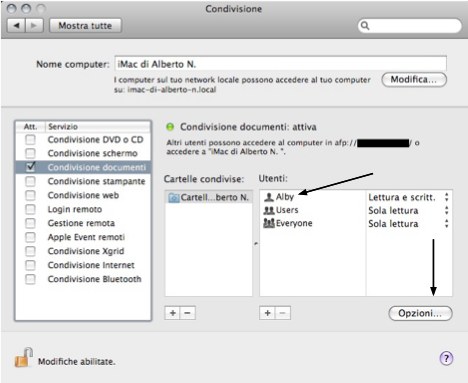
Task: Remove user with the minus button
Action: [283, 313]
